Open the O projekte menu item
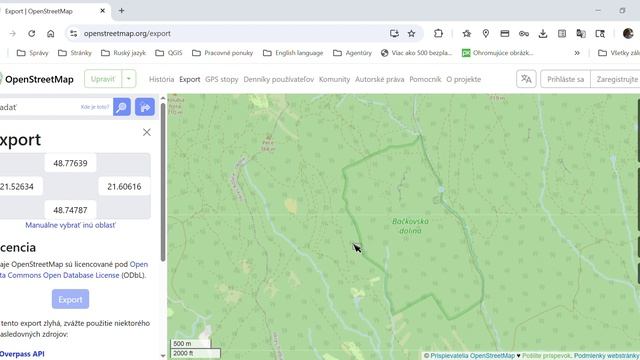 tap(464, 79)
